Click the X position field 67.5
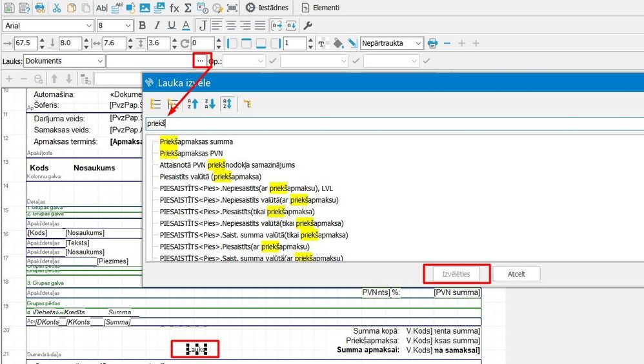 click(26, 43)
